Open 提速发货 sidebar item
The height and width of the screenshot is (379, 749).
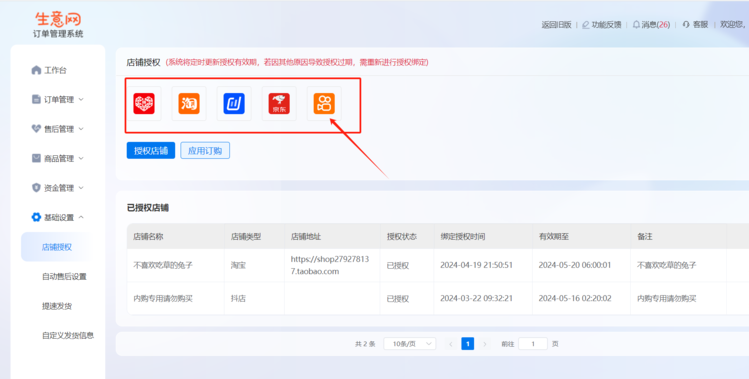point(57,306)
